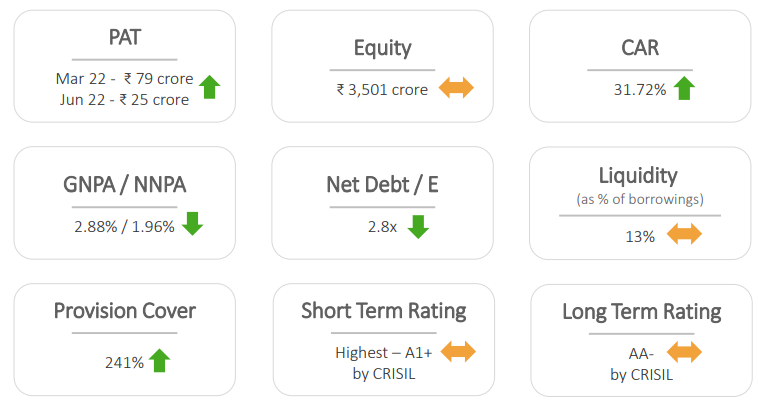Click the ₹ 3,501 crore value
Image resolution: width=758 pixels, height=417 pixels.
click(382, 90)
